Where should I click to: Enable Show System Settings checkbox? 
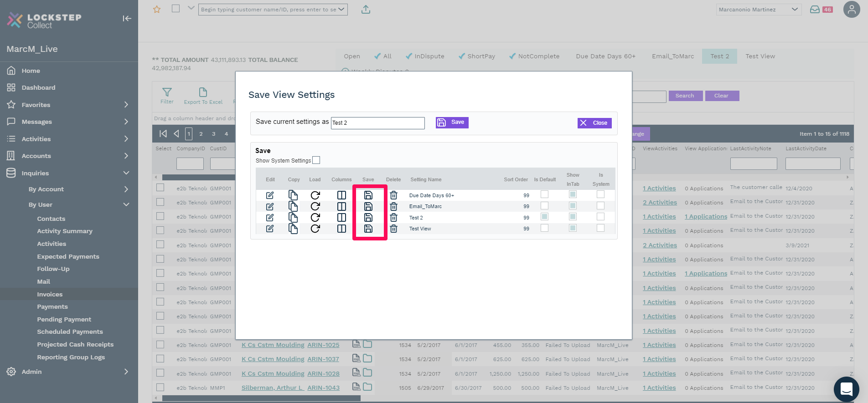point(316,160)
